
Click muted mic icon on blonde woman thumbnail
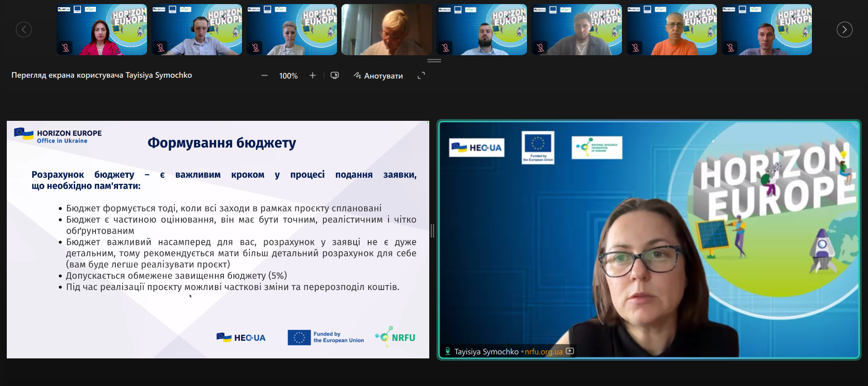(256, 48)
